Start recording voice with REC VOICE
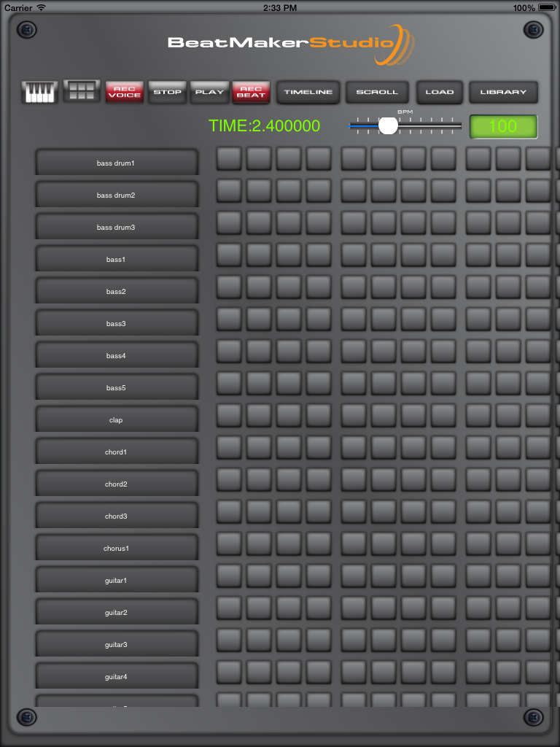Viewport: 560px width, 747px height. [x=124, y=92]
